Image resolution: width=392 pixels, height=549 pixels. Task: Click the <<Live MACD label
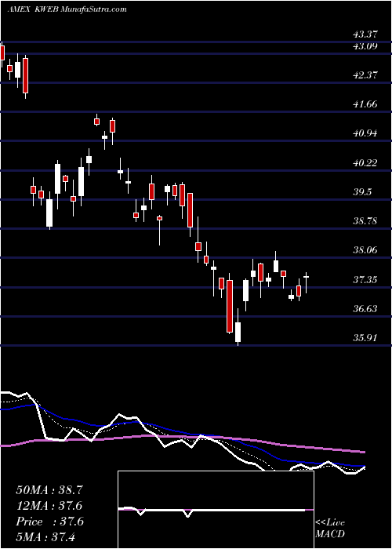click(x=330, y=529)
